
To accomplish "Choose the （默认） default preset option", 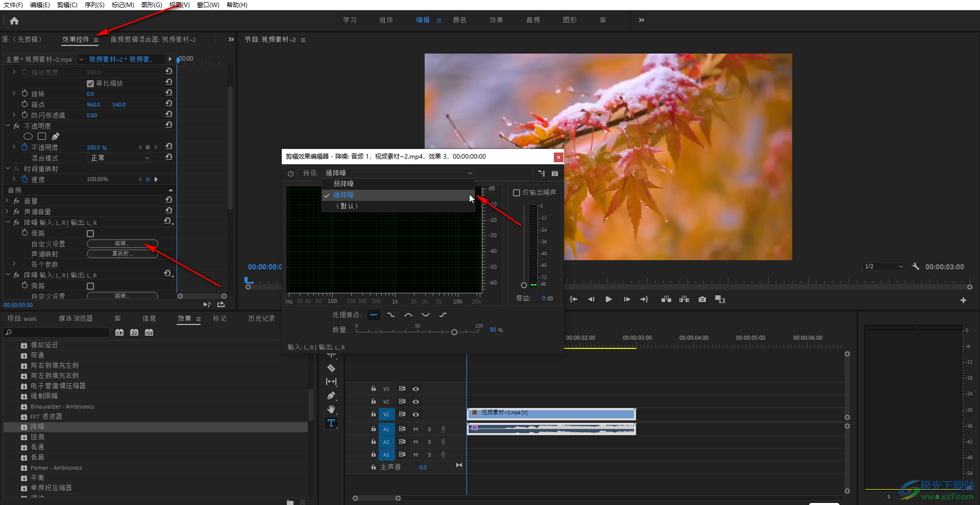I will coord(398,206).
